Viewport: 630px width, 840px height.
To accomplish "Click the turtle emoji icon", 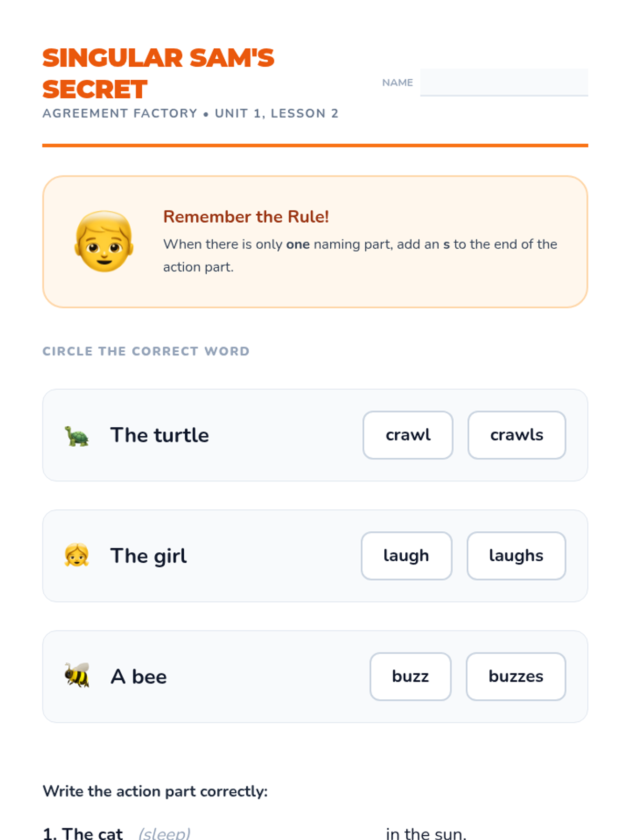I will [x=77, y=435].
